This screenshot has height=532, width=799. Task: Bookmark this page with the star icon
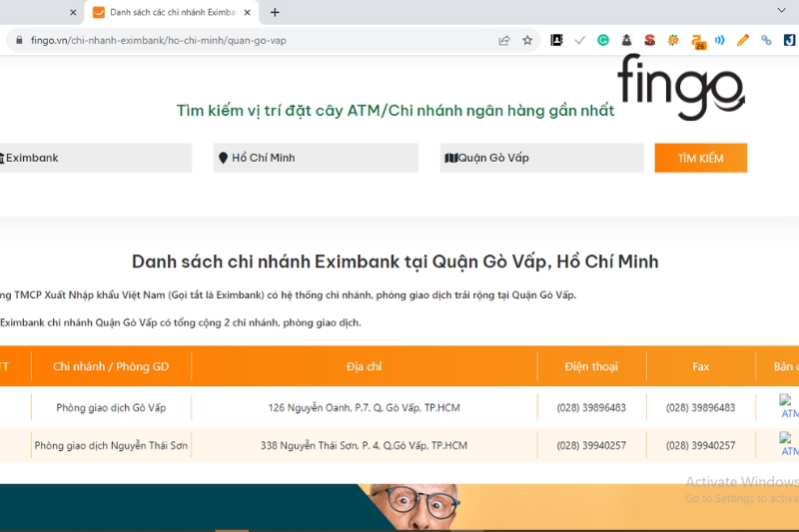click(x=527, y=40)
